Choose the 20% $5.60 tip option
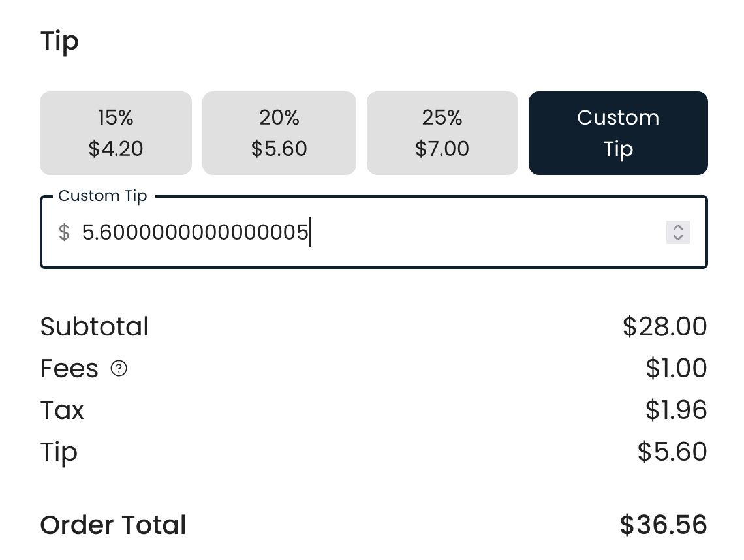The width and height of the screenshot is (744, 560). click(x=279, y=133)
